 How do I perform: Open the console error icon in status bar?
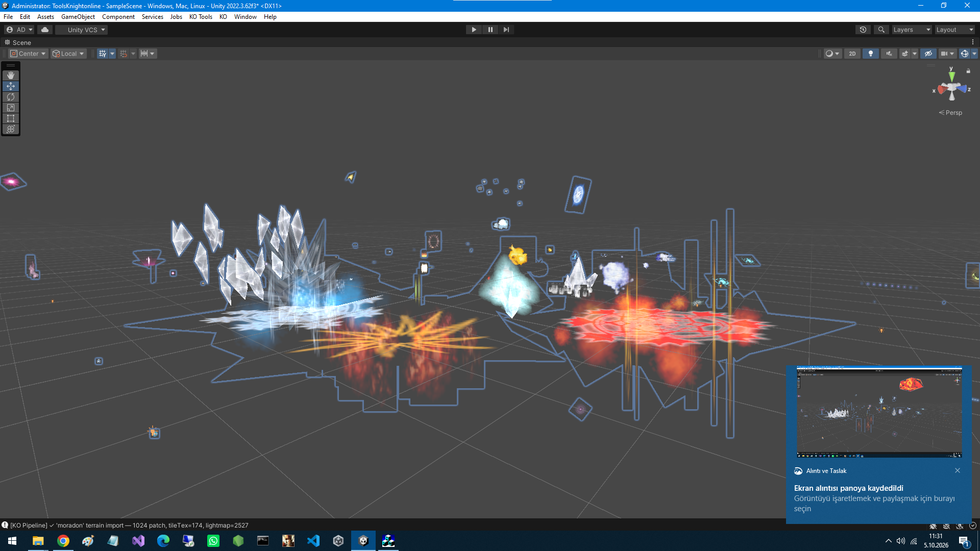click(5, 525)
